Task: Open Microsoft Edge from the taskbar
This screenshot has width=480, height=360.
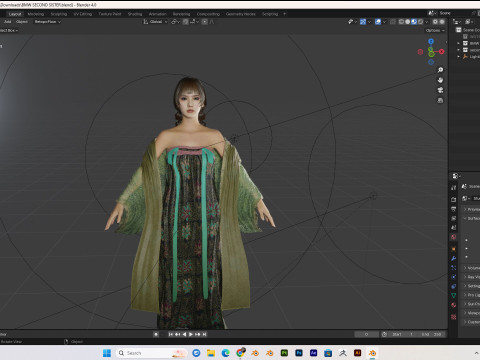Action: point(226,353)
